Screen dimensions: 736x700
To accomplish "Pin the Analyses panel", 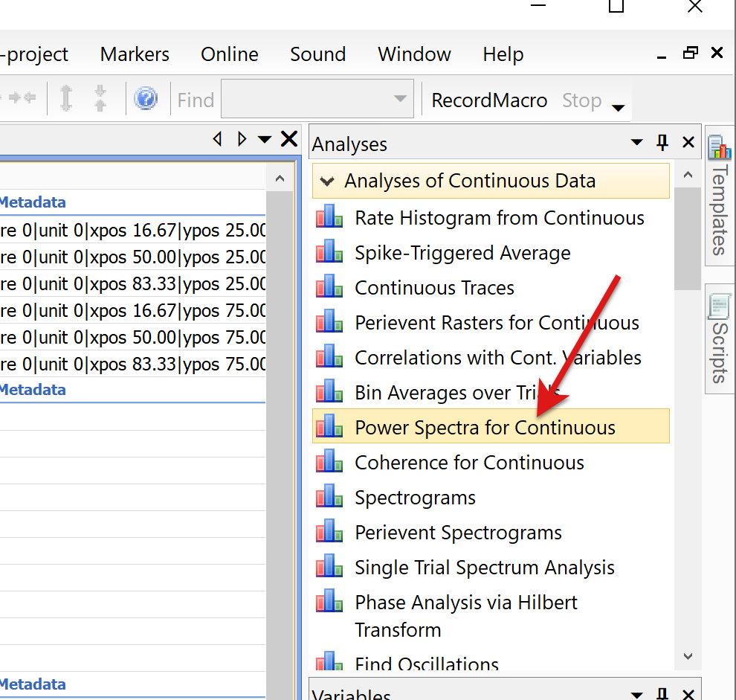I will point(662,142).
